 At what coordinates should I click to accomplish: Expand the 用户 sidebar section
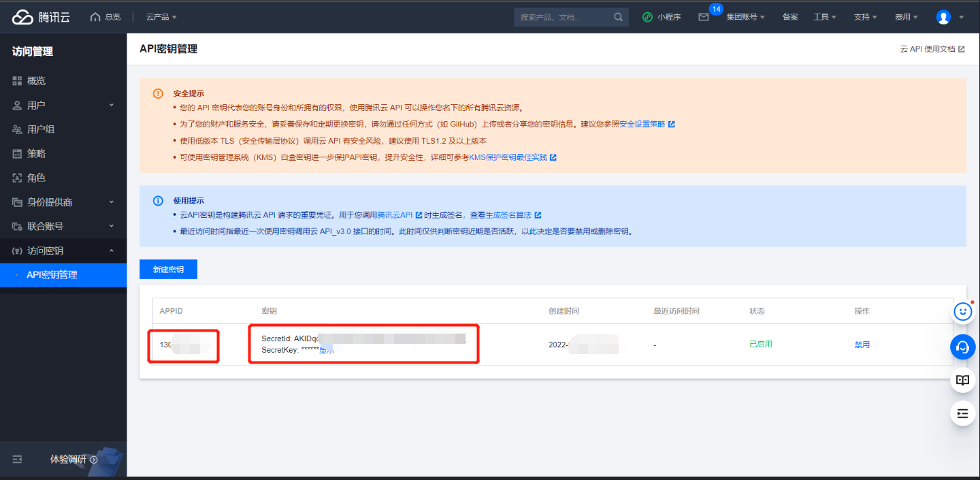tap(63, 106)
